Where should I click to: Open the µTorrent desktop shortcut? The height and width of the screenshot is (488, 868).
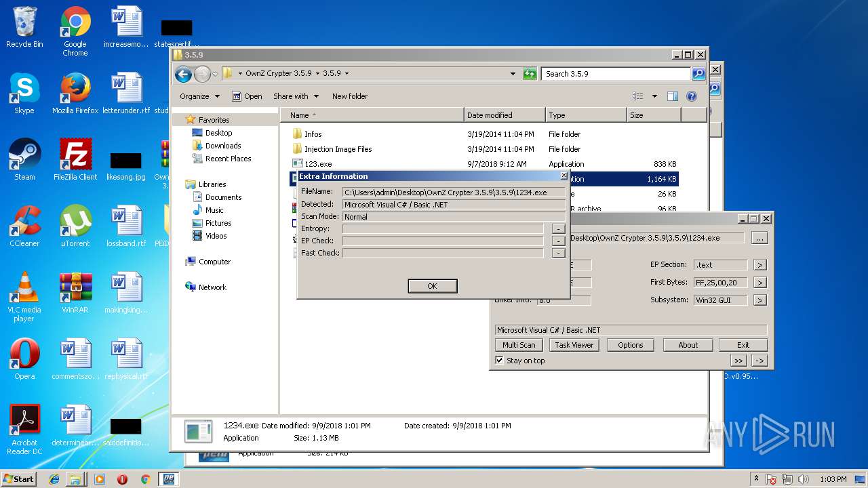[x=75, y=226]
